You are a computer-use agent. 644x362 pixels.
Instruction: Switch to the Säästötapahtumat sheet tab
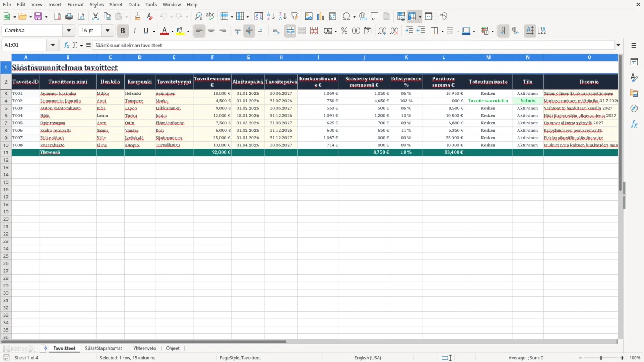tap(104, 348)
